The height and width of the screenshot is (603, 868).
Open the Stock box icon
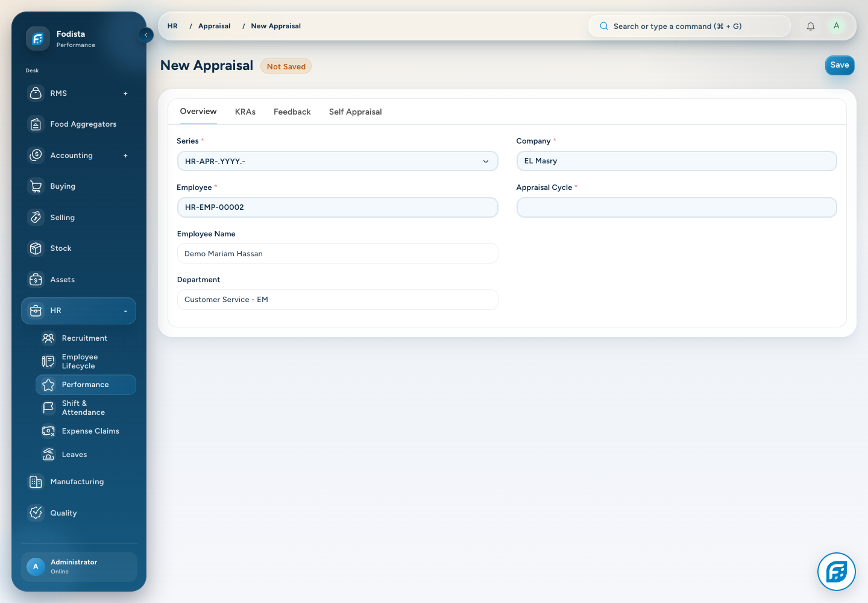coord(36,248)
